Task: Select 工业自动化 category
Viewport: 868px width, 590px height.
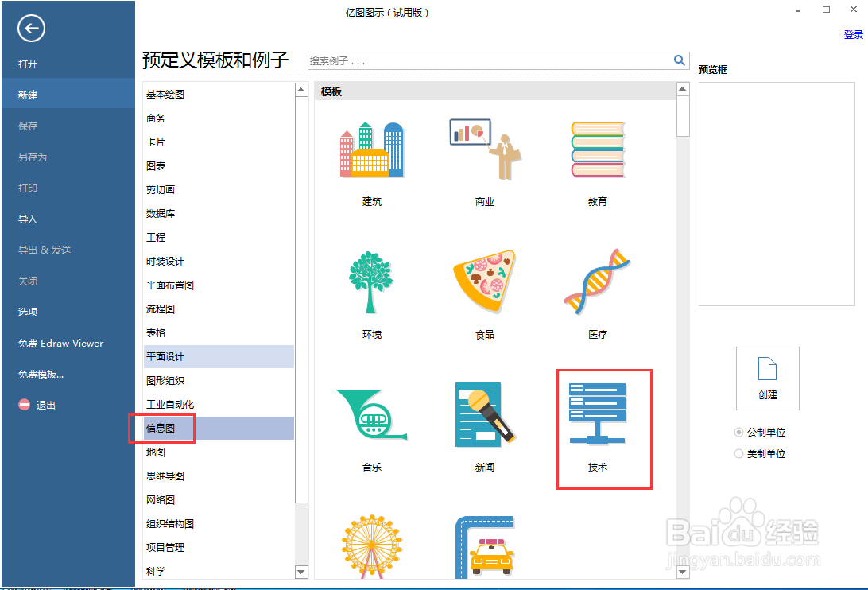Action: (219, 404)
